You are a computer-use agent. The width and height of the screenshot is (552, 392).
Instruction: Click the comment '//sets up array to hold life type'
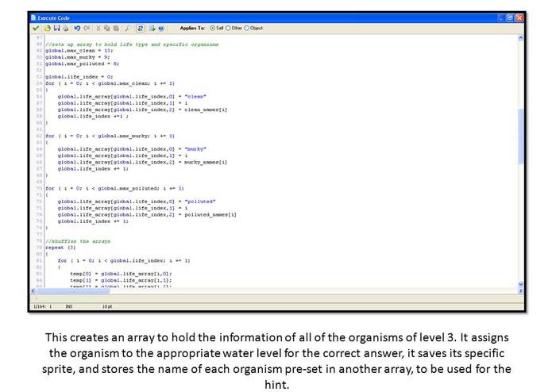point(132,44)
